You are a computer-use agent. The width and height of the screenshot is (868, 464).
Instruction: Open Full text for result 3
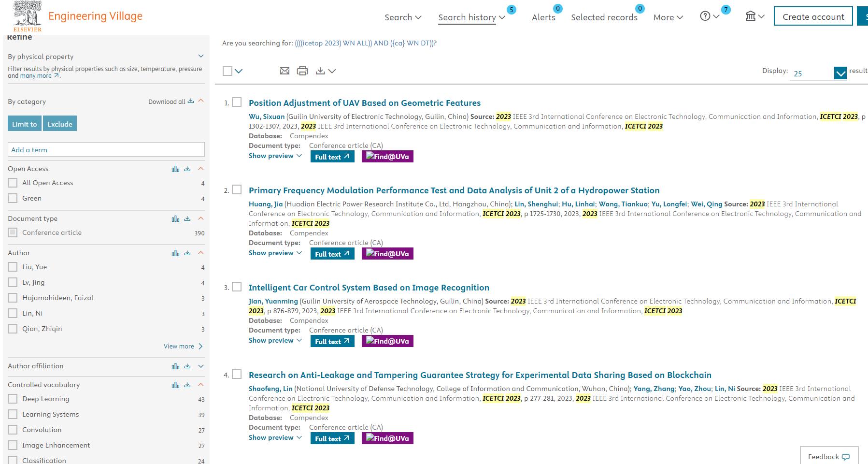(x=332, y=341)
